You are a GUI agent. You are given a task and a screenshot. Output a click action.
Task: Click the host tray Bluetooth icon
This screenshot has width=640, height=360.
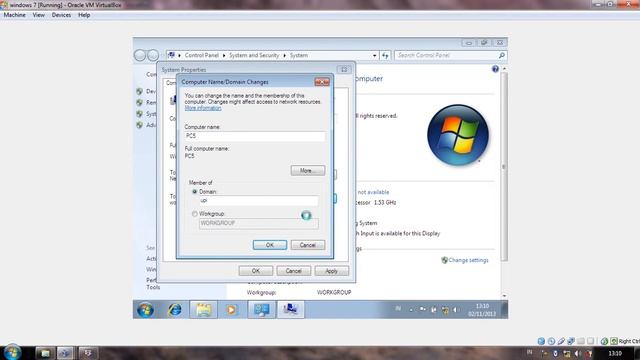click(555, 353)
